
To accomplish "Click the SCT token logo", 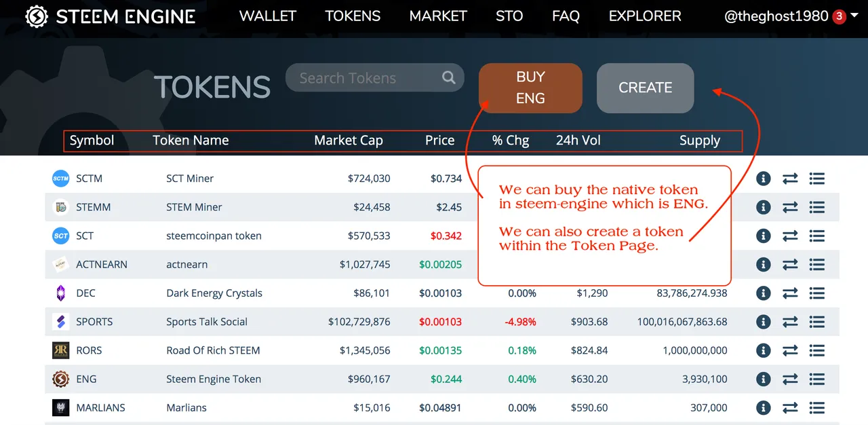I will (x=61, y=236).
